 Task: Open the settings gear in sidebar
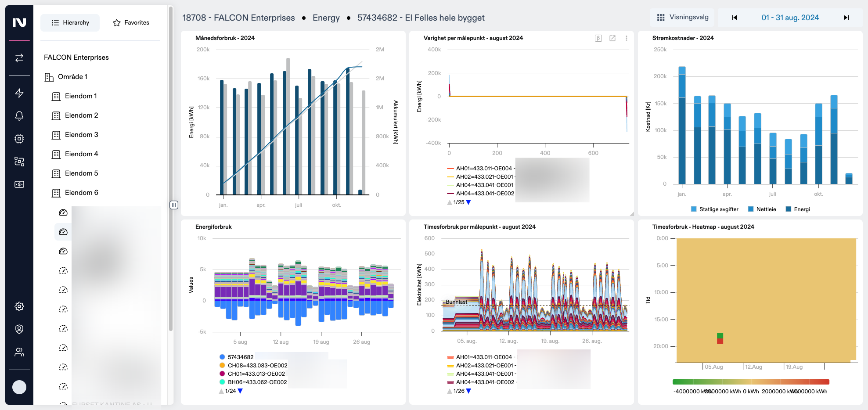[x=19, y=306]
